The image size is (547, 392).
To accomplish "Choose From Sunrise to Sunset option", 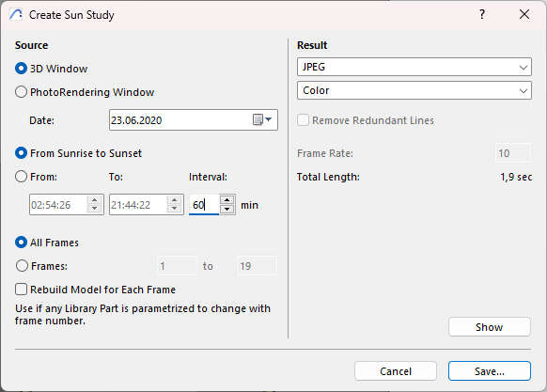I will pos(21,153).
